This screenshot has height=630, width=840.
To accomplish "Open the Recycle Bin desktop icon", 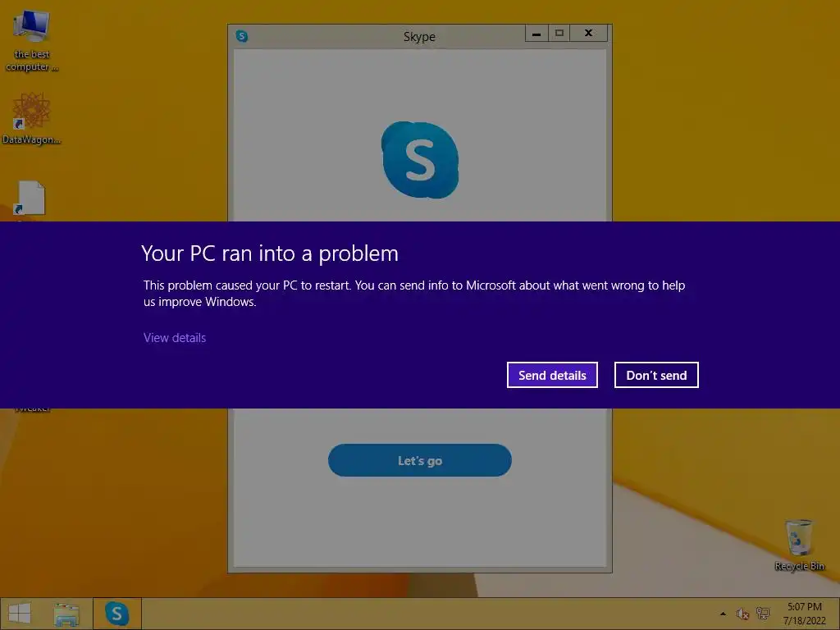I will coord(799,545).
